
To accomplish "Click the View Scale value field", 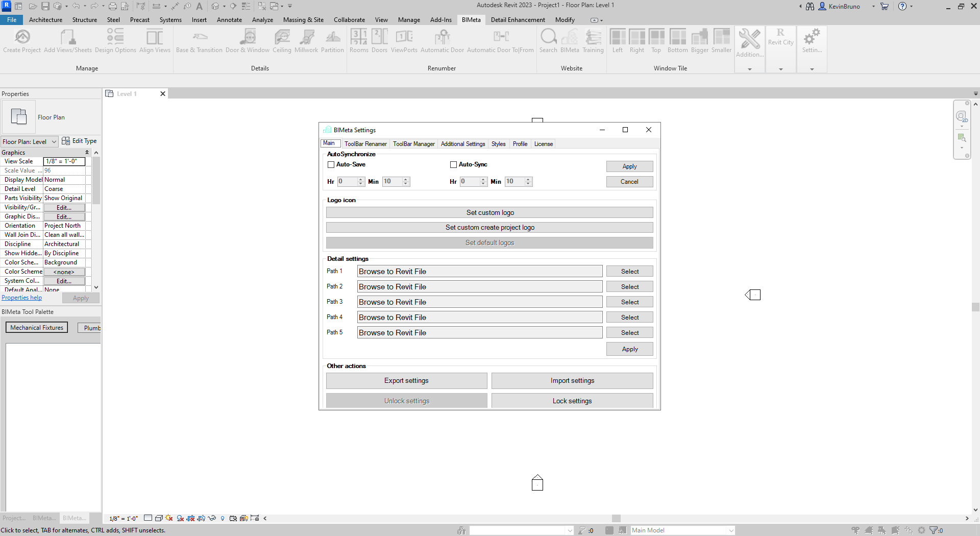I will (64, 161).
